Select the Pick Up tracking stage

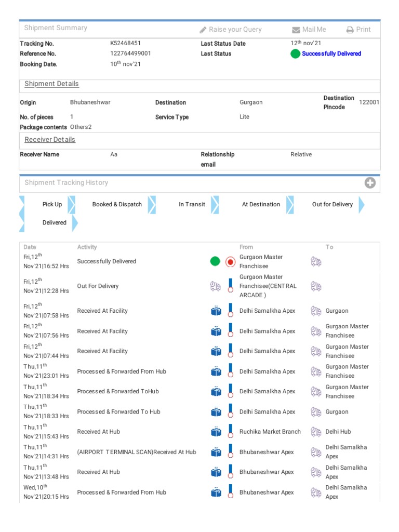(52, 205)
